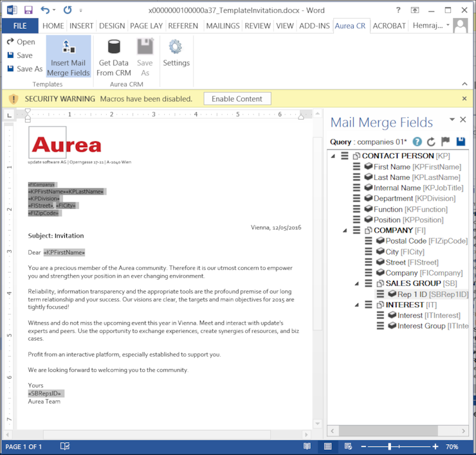This screenshot has width=476, height=455.
Task: Click the blue help question mark icon
Action: [417, 141]
